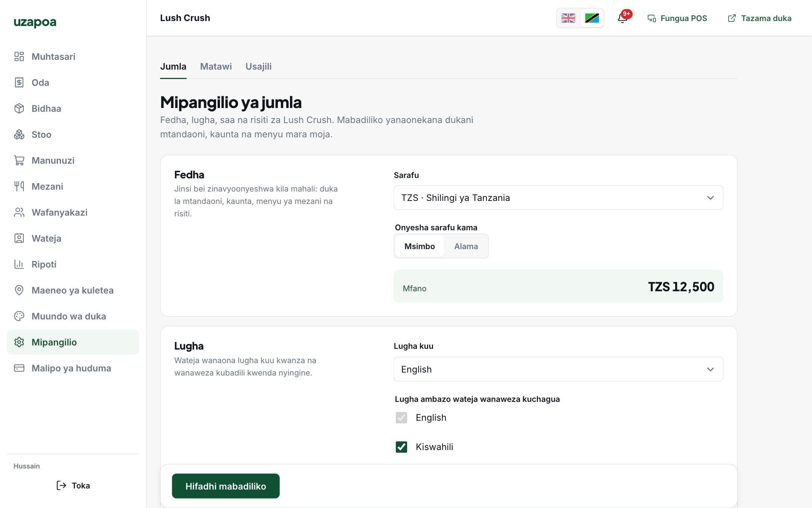Open the Muhtasari dashboard icon
The height and width of the screenshot is (508, 812).
[19, 56]
